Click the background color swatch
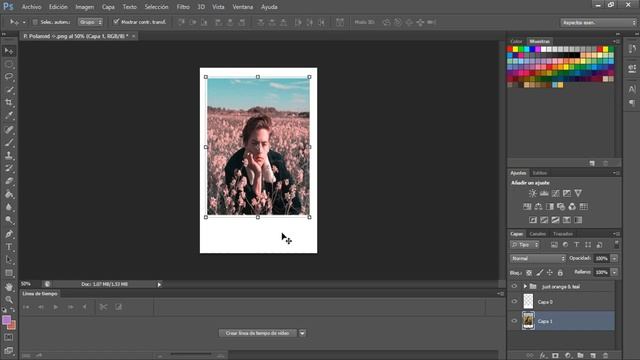Screen dimensions: 640x360 tap(12, 325)
